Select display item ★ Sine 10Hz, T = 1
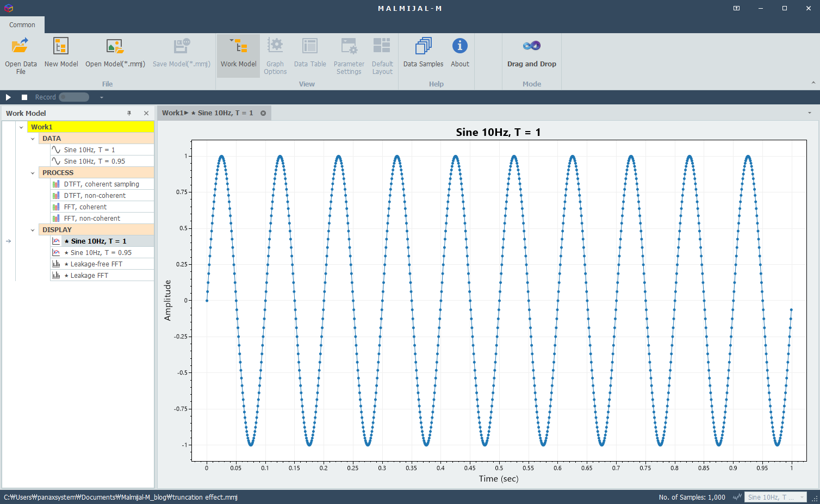The width and height of the screenshot is (820, 504). 102,241
